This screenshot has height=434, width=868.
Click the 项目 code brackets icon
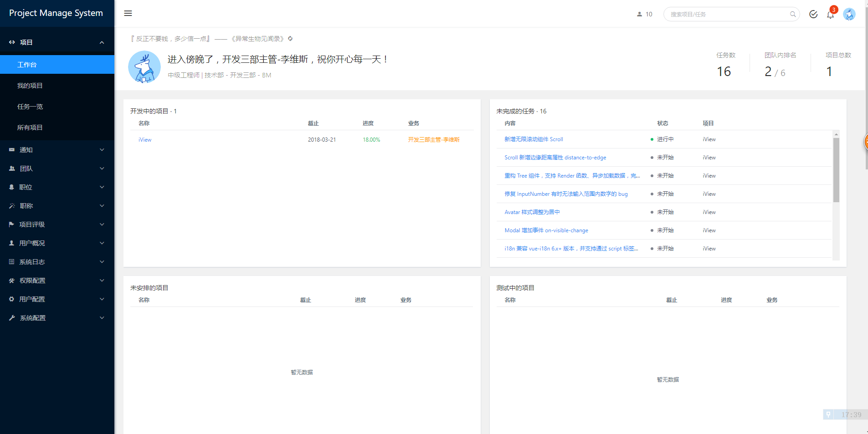12,42
